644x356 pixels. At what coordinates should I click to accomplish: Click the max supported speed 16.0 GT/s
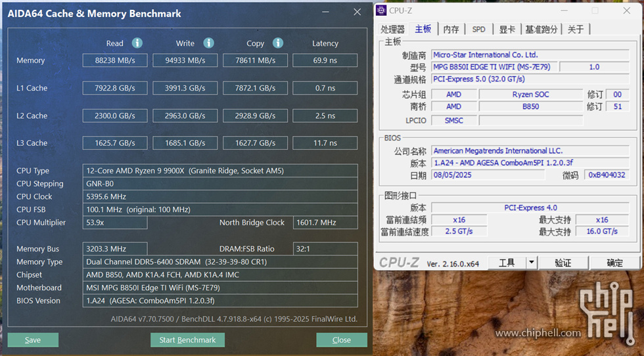(x=602, y=232)
